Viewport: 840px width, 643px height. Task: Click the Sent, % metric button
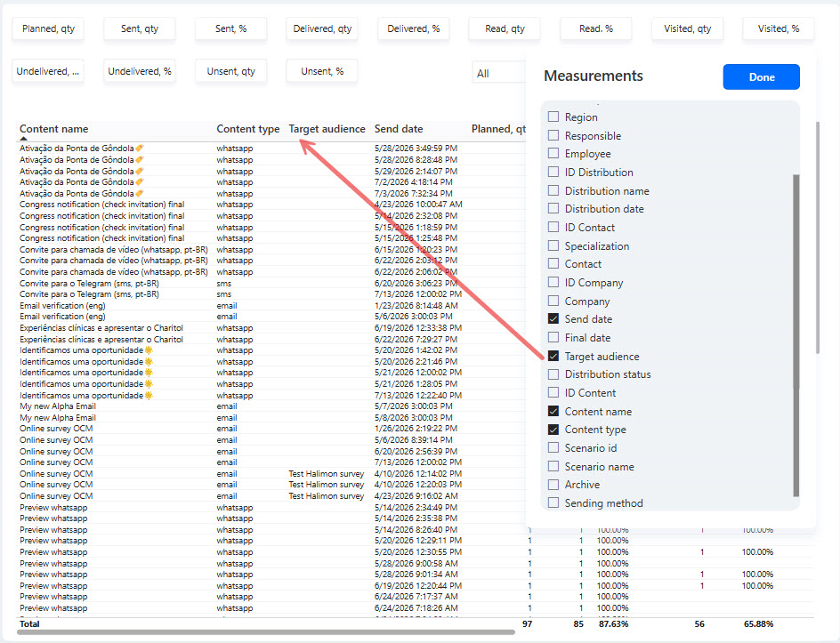point(230,29)
